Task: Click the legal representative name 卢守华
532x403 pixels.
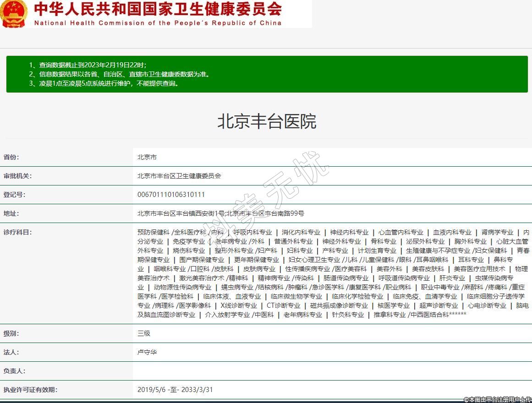Action: click(147, 352)
